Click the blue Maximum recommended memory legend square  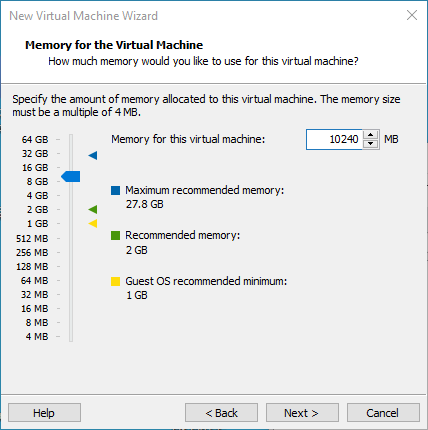[115, 190]
